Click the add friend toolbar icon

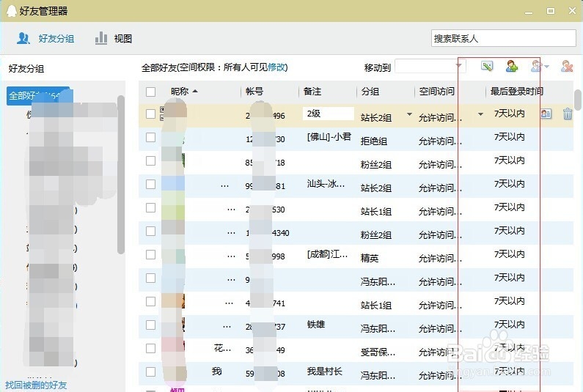click(x=512, y=66)
